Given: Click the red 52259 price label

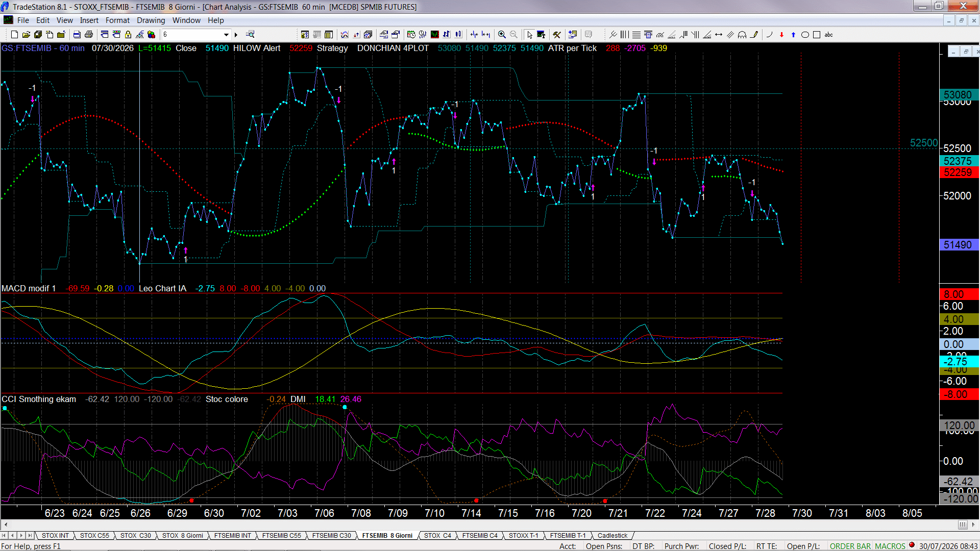Looking at the screenshot, I should click(x=958, y=172).
